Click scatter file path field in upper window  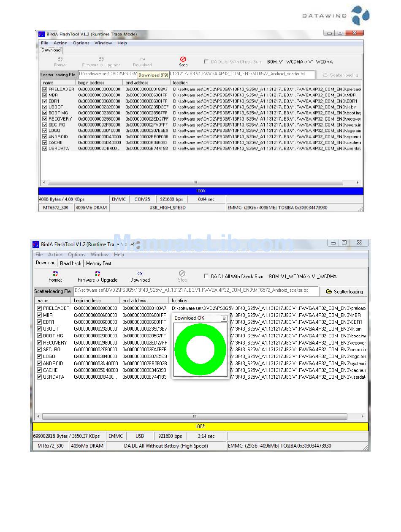coord(197,74)
